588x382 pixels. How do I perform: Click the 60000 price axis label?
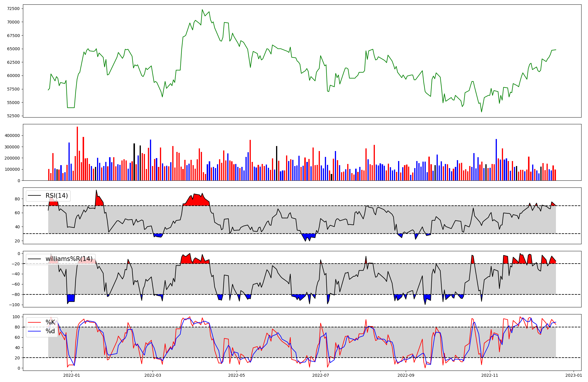[x=13, y=76]
